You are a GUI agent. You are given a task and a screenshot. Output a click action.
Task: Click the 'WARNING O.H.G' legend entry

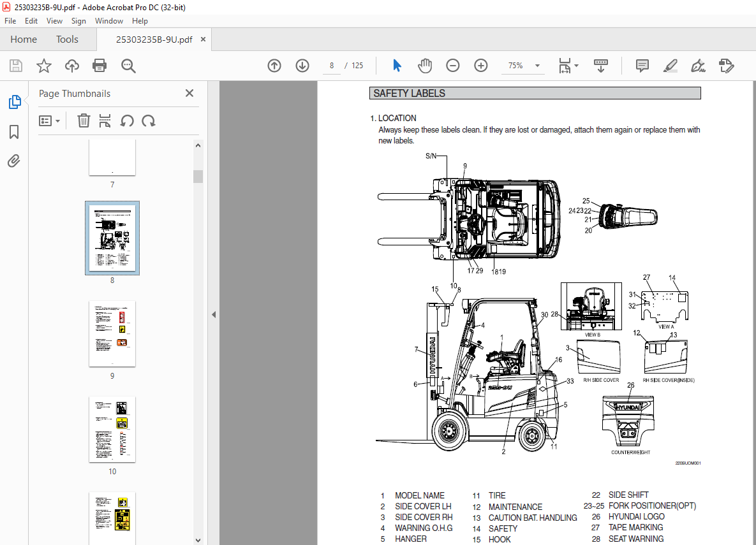[424, 528]
